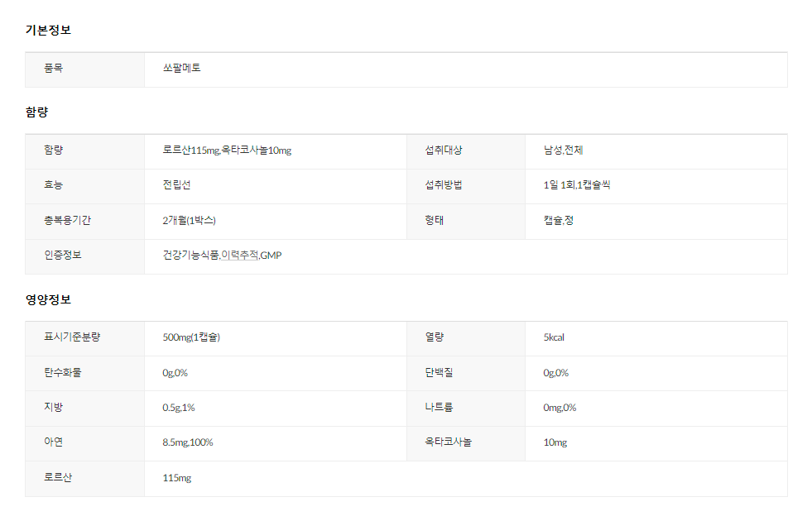
Task: Click the 2개월(1박스) duration value
Action: point(190,221)
